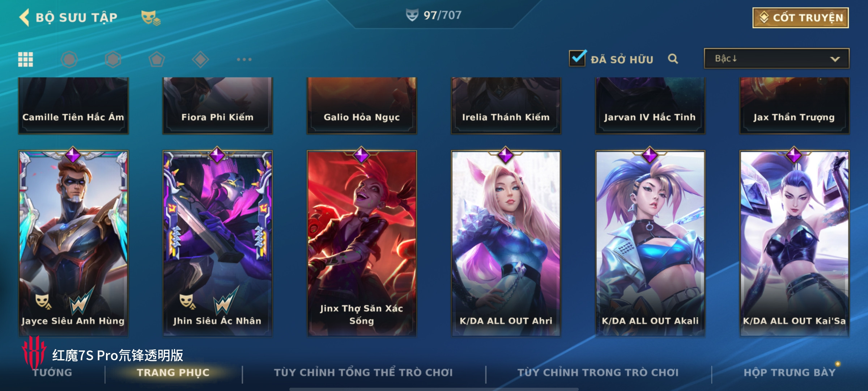Viewport: 868px width, 391px height.
Task: Open the gold mask coins icon
Action: click(150, 18)
